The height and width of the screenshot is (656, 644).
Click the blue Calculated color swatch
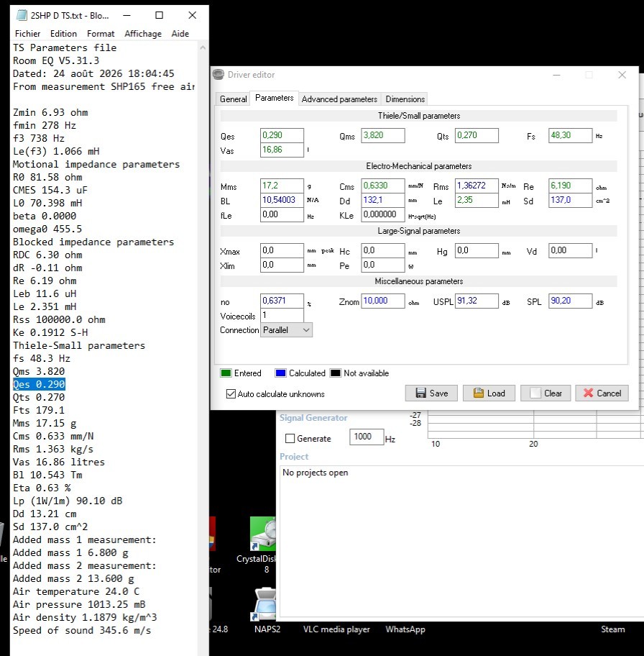pos(280,373)
